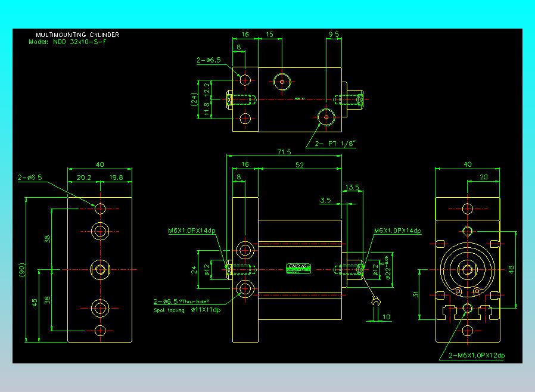The width and height of the screenshot is (535, 392).
Task: Select the 45 vertical dimension
Action: click(x=35, y=303)
